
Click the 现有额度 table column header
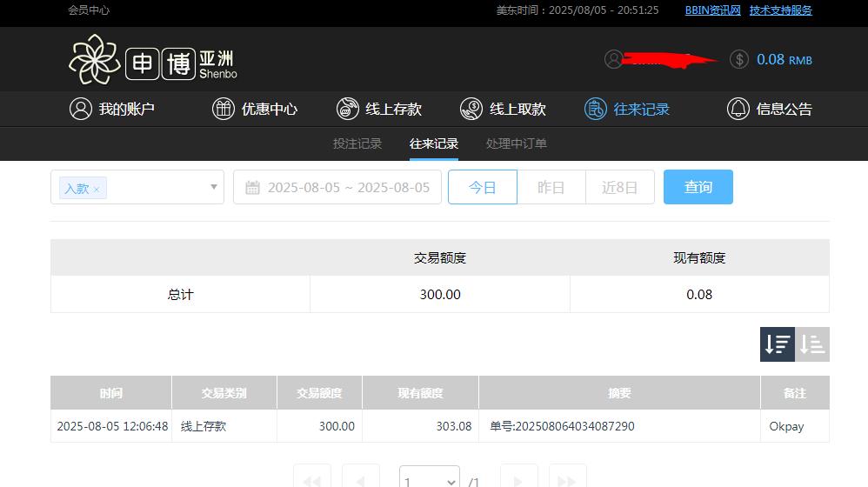(x=421, y=393)
